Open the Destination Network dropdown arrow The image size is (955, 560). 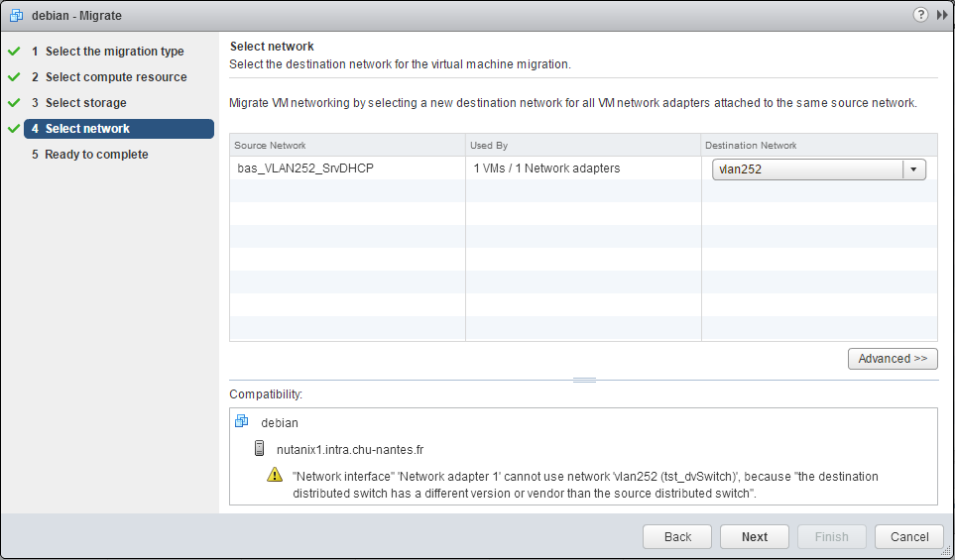point(913,169)
